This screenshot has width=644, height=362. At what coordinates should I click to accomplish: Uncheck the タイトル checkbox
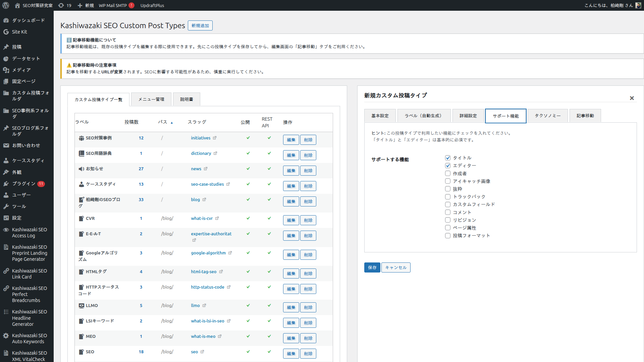point(447,158)
